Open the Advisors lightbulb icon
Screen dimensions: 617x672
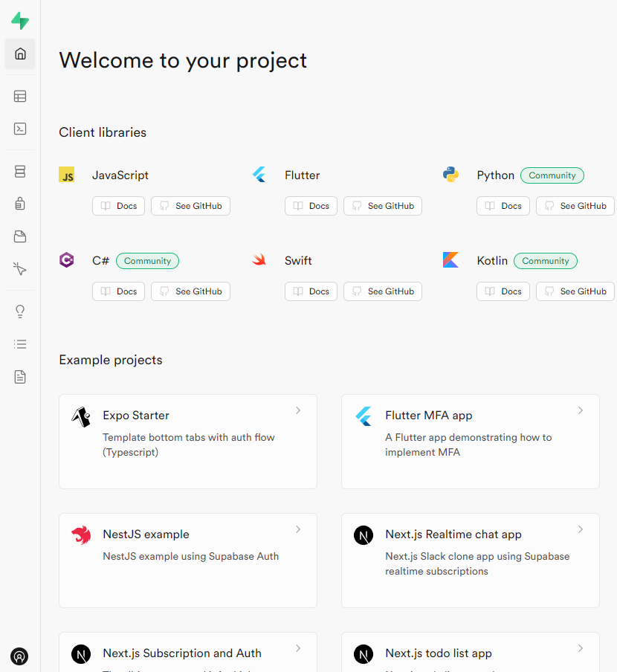coord(20,311)
